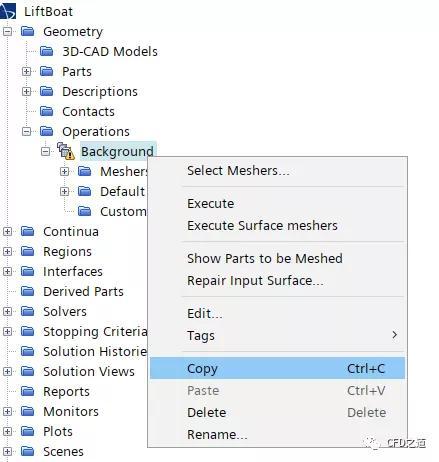
Task: Click the Derived Parts folder icon
Action: pyautogui.click(x=28, y=291)
